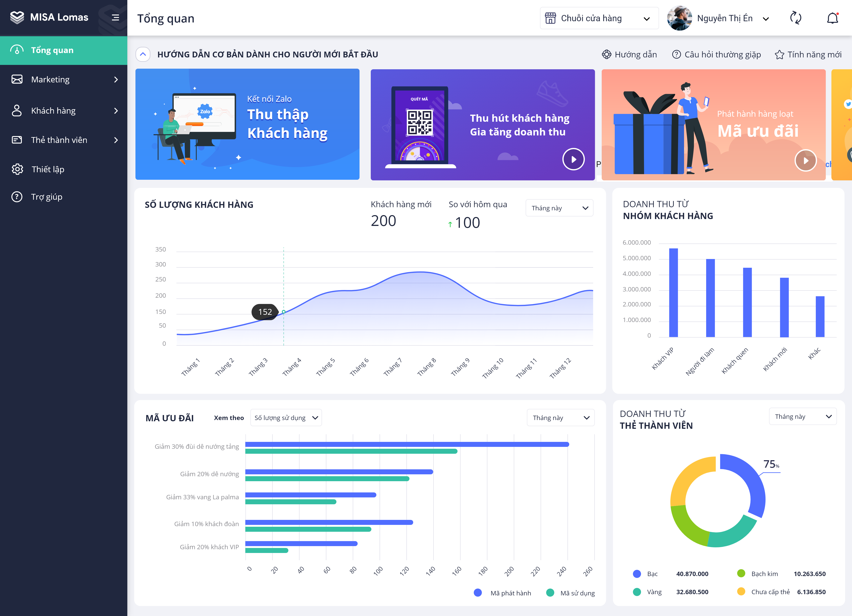
Task: Click the Thiết lập gear icon
Action: point(17,169)
